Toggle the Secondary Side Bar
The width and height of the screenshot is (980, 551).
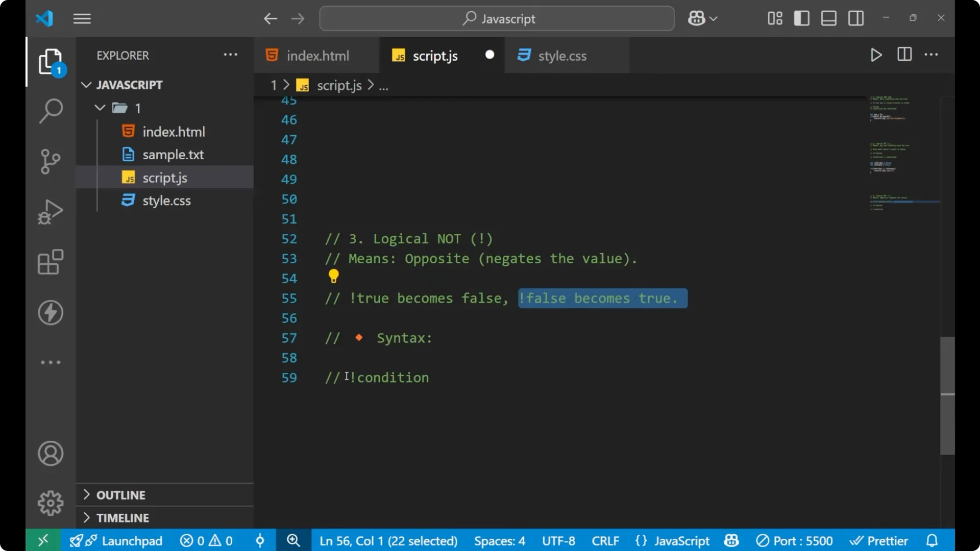[x=855, y=18]
